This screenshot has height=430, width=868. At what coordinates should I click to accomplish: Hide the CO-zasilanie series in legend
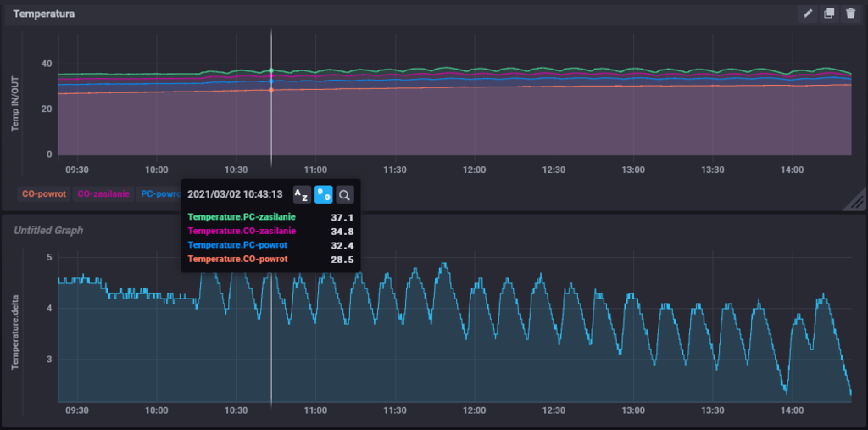point(103,194)
